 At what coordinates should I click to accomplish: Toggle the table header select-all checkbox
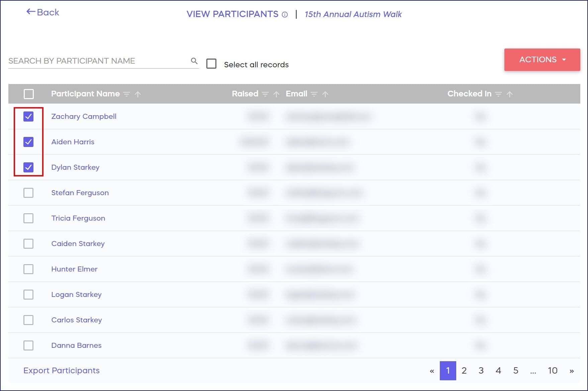[x=29, y=94]
